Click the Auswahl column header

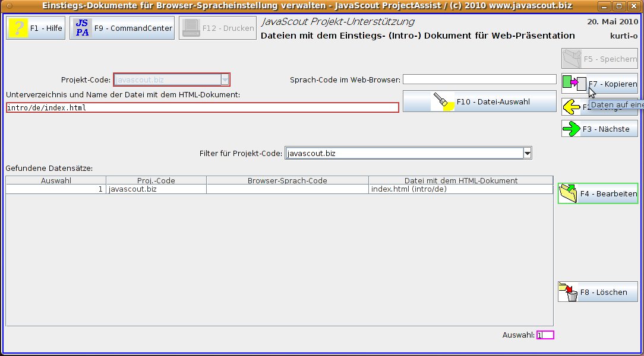point(56,180)
